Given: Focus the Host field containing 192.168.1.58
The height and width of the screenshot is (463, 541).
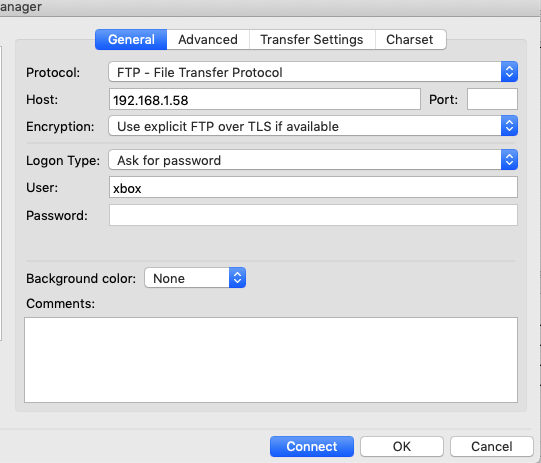Looking at the screenshot, I should 265,99.
